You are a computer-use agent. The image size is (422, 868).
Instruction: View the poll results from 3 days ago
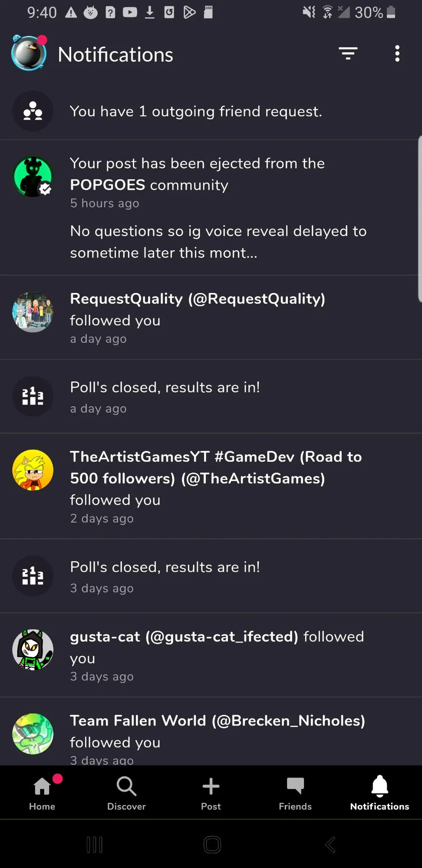[x=165, y=576]
